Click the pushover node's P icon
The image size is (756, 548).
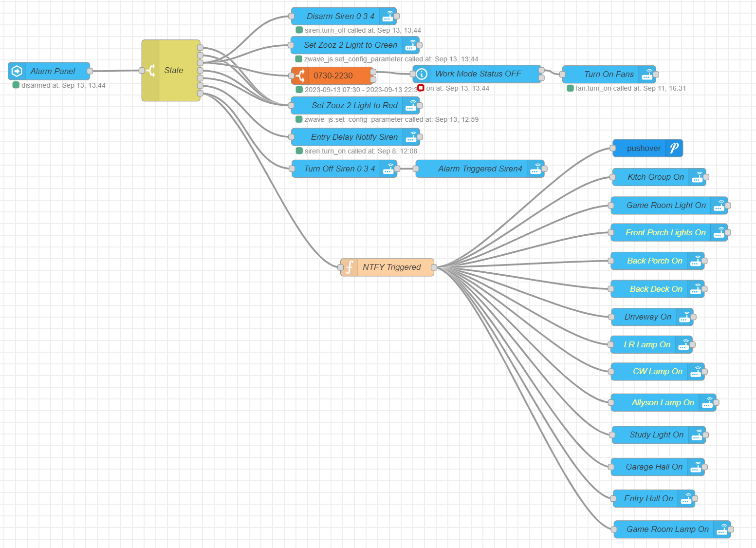coord(674,148)
